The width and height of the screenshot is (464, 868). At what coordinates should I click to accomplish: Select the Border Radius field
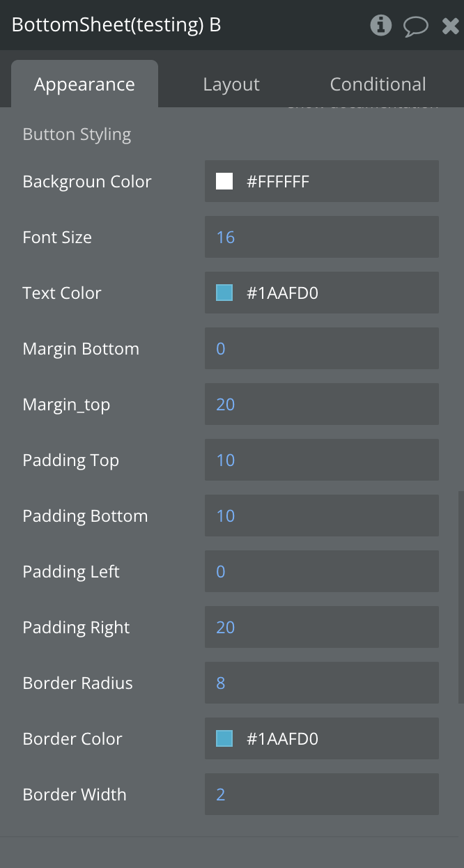click(321, 683)
